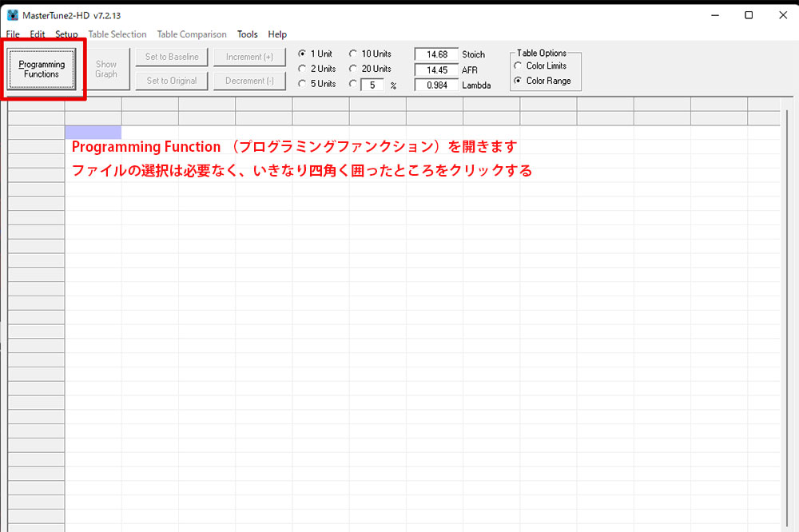Open the Help menu
Image resolution: width=799 pixels, height=532 pixels.
(277, 34)
